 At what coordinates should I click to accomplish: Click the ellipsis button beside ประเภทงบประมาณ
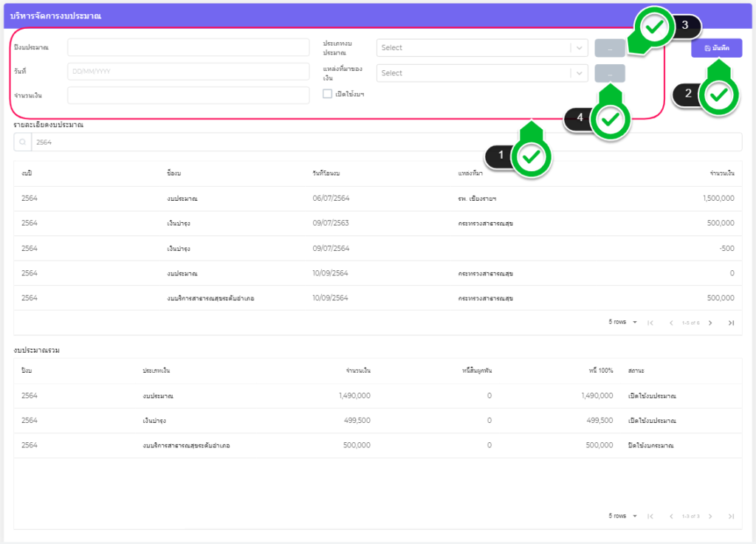pos(610,48)
